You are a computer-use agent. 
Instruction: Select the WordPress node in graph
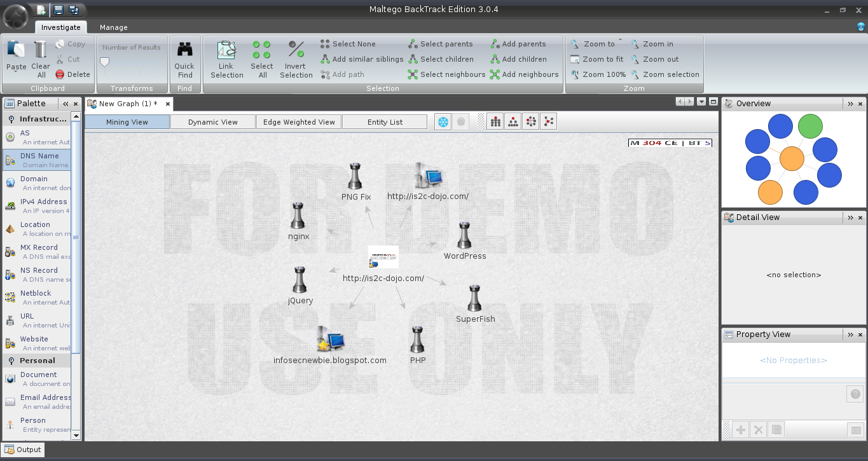465,242
